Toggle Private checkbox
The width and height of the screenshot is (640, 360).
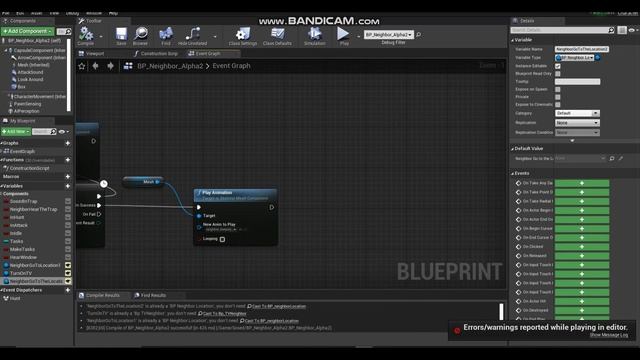pos(558,97)
